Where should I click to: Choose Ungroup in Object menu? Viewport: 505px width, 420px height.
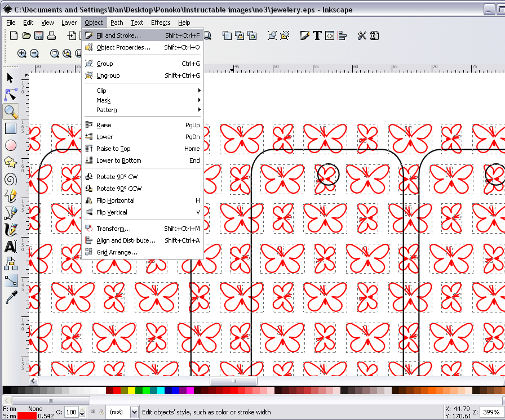(x=143, y=75)
